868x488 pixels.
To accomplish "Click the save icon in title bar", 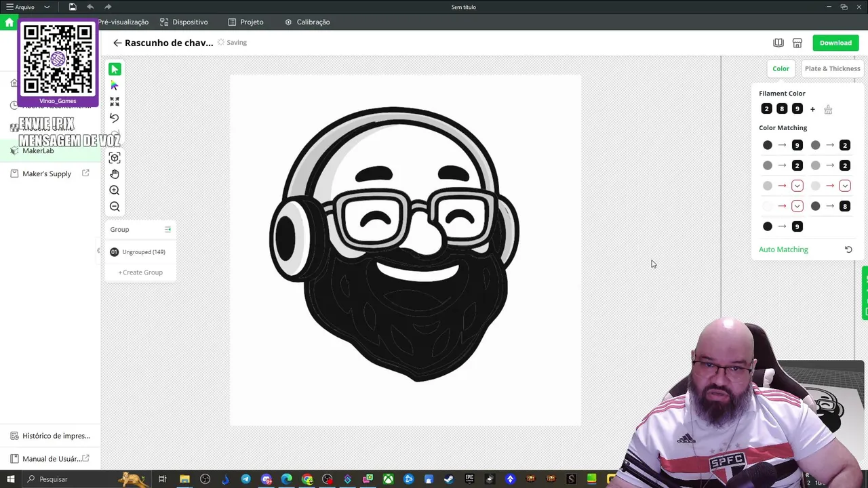I will pos(73,7).
